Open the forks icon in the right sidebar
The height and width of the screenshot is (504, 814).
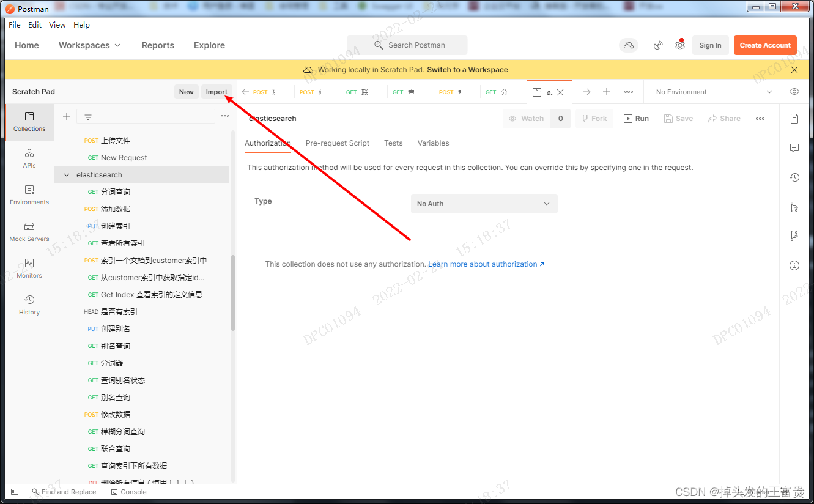tap(794, 236)
